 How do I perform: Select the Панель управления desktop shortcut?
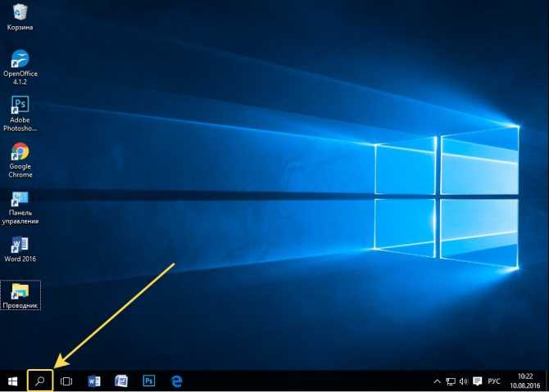click(x=20, y=208)
